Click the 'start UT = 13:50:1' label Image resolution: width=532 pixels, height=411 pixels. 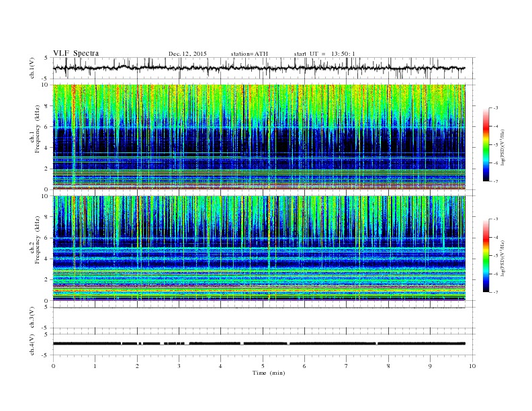324,54
